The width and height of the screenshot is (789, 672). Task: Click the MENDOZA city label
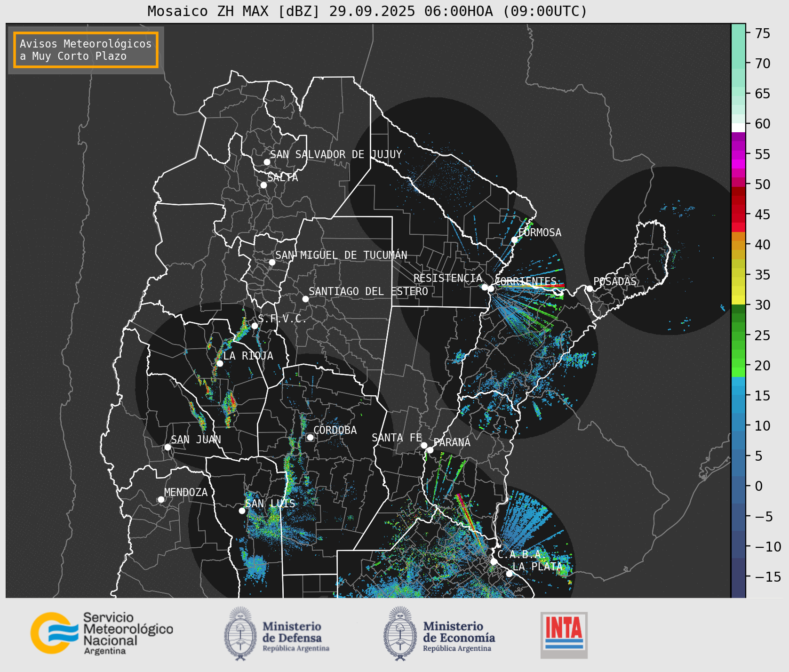(x=186, y=492)
